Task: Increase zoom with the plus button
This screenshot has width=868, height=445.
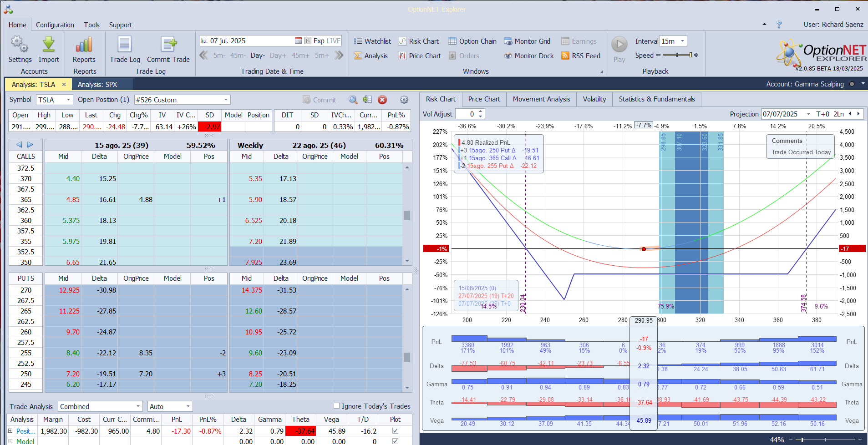Action: [860, 440]
